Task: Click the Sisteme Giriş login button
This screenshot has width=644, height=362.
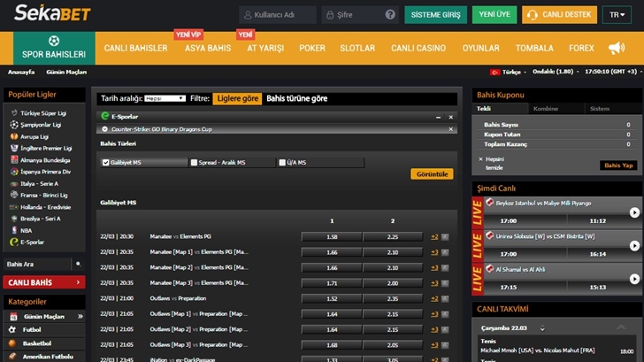Action: click(x=436, y=15)
